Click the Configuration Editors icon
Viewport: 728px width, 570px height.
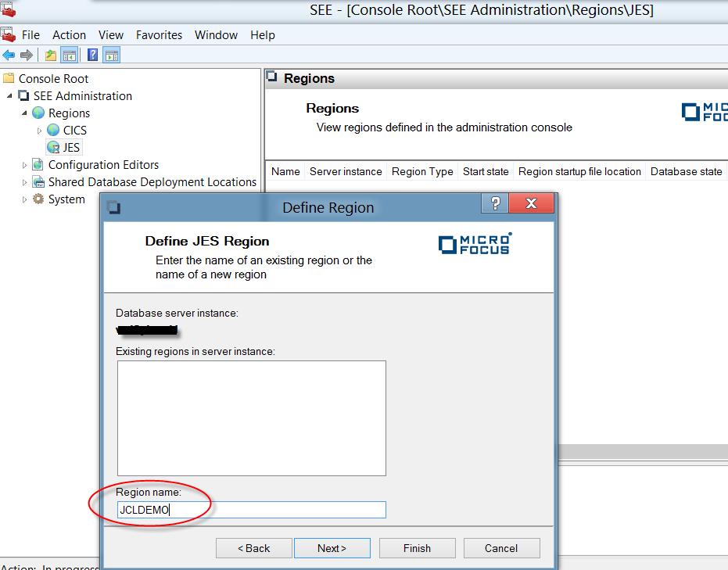coord(38,165)
